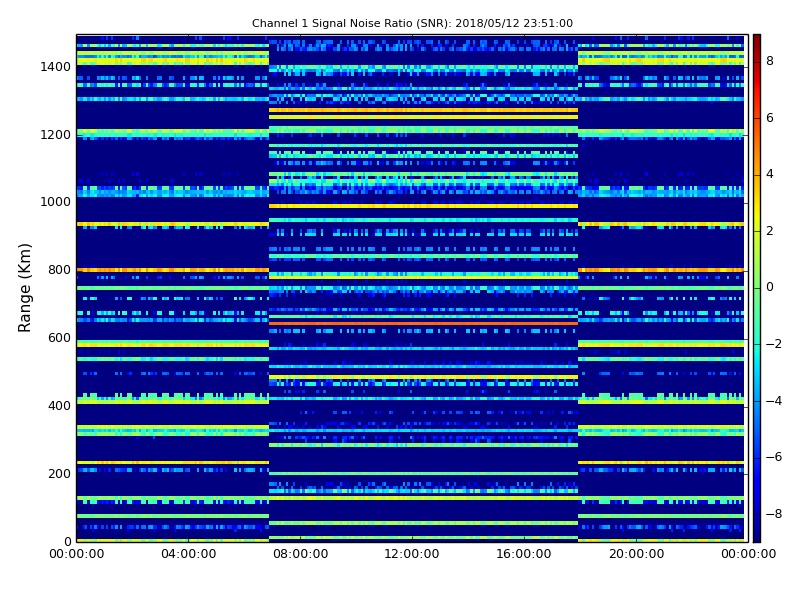Click the 1400 range tick label
The height and width of the screenshot is (600, 800).
(56, 67)
